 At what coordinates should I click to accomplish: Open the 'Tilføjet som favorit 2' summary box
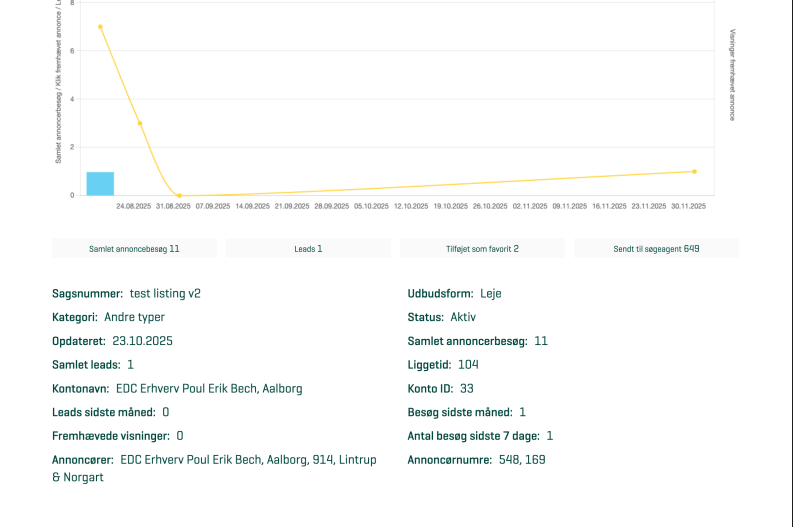click(482, 248)
